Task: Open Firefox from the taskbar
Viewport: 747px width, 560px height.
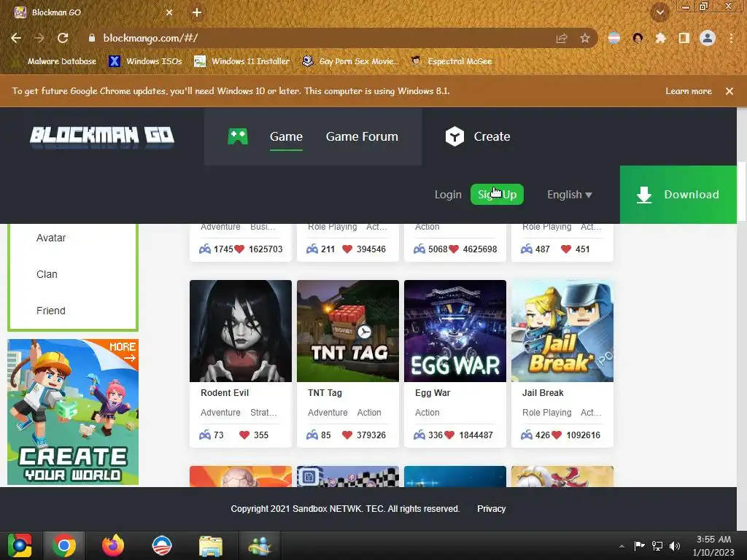Action: (113, 545)
